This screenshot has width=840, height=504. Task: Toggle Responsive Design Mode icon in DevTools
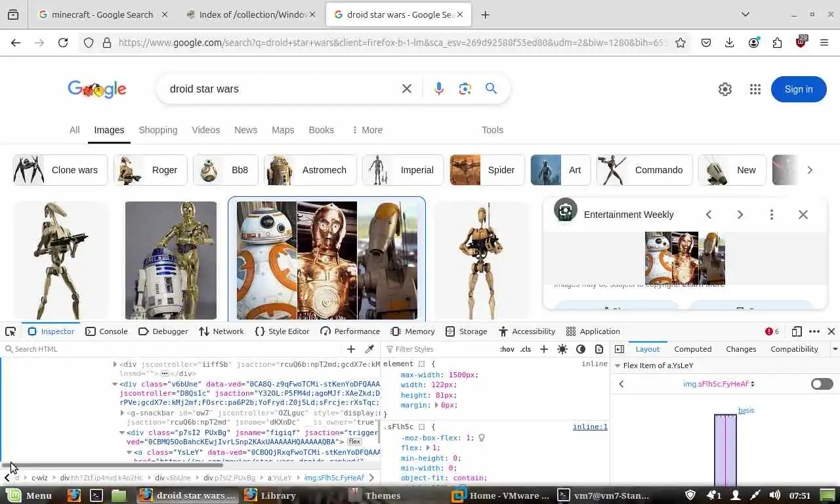pos(797,331)
